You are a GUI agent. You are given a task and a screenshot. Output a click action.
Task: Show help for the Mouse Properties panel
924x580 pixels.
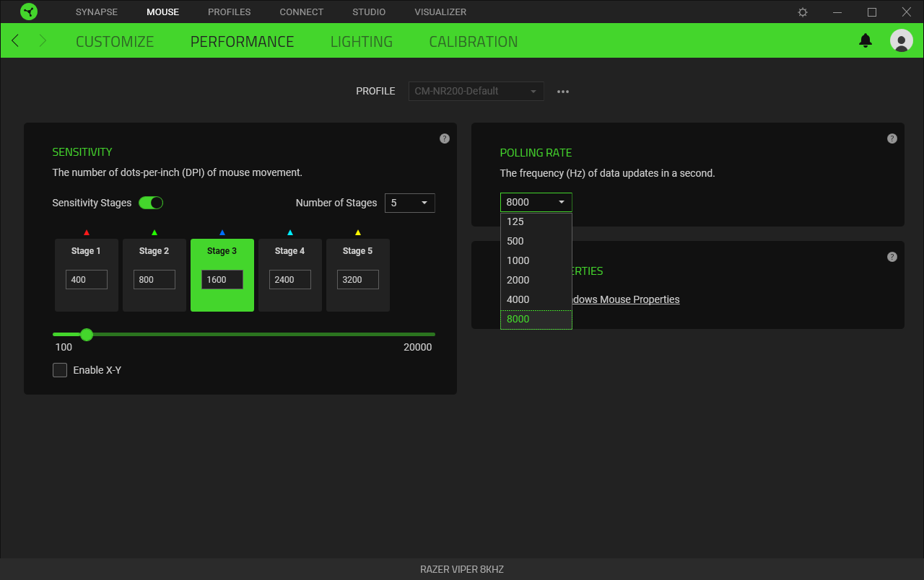(x=892, y=257)
